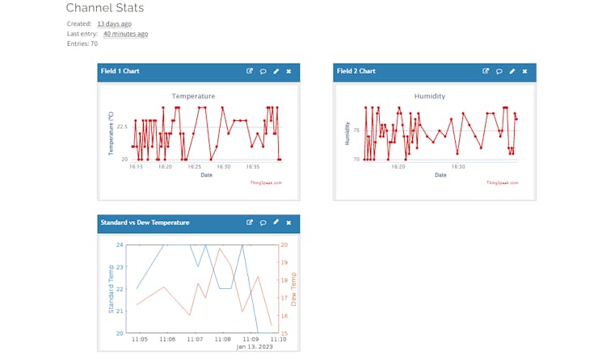Click the "13 days ago" created timestamp
Viewport: 598px width, 364px height.
[114, 24]
